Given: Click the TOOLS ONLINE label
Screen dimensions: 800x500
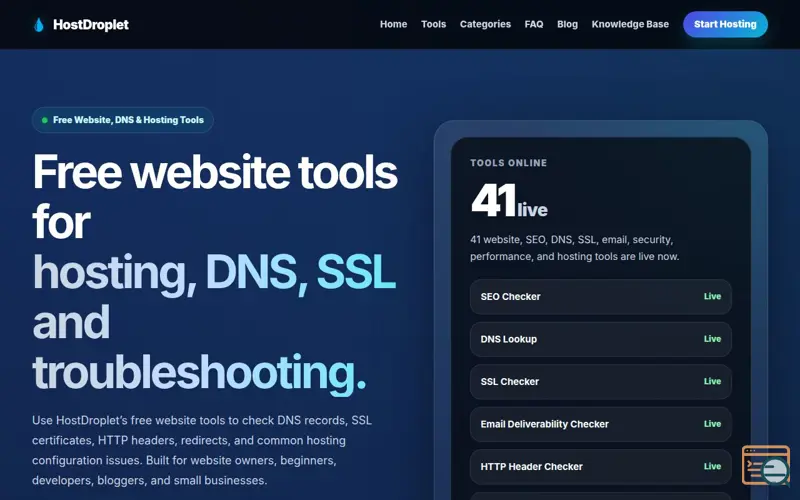Looking at the screenshot, I should (509, 163).
